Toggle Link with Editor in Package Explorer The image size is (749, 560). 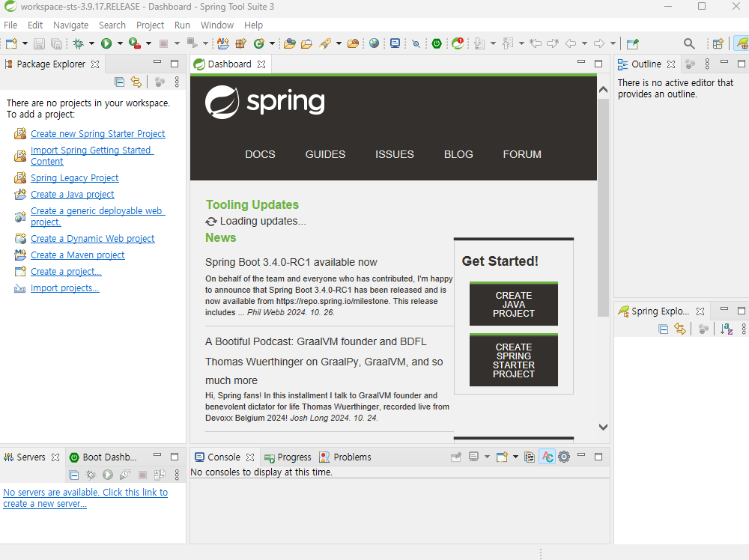(136, 82)
